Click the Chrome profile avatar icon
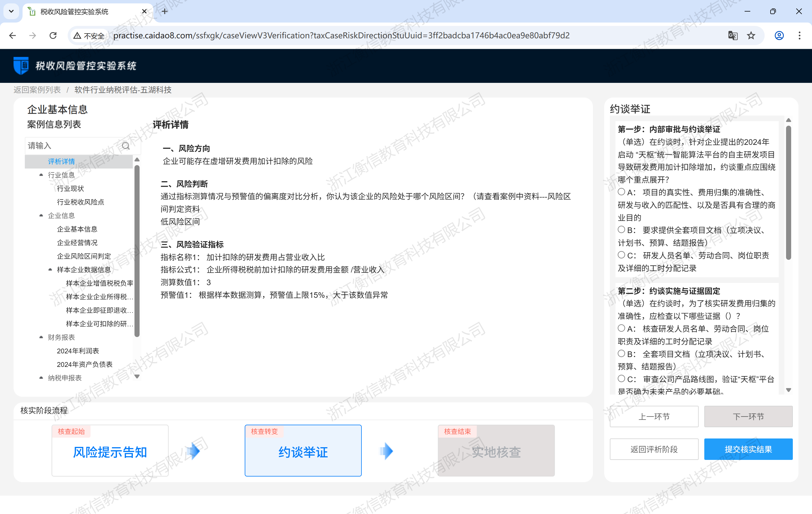This screenshot has width=812, height=514. [779, 36]
